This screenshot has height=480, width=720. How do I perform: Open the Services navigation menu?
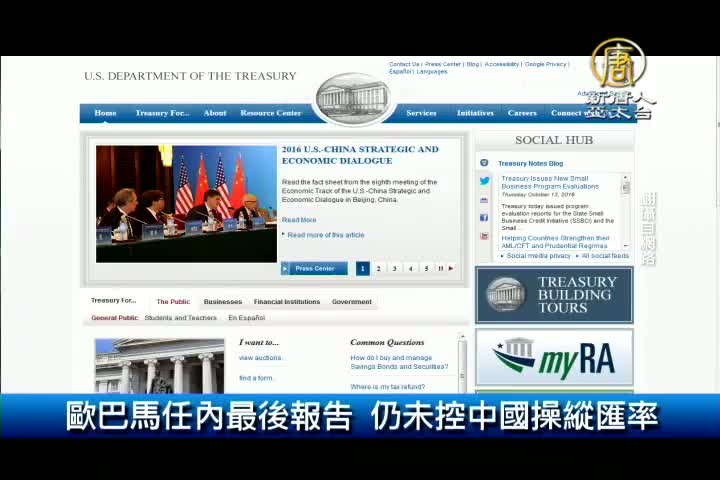421,113
